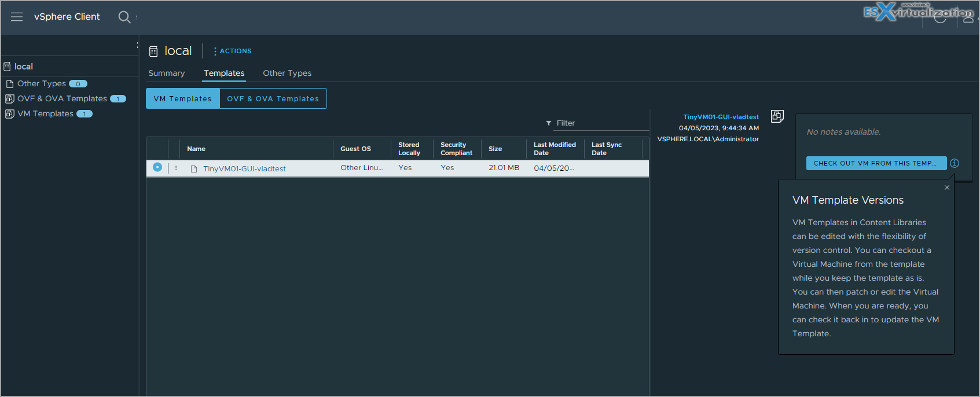Screen dimensions: 980x397
Task: Sort by Last Modified Date column header
Action: pos(555,149)
